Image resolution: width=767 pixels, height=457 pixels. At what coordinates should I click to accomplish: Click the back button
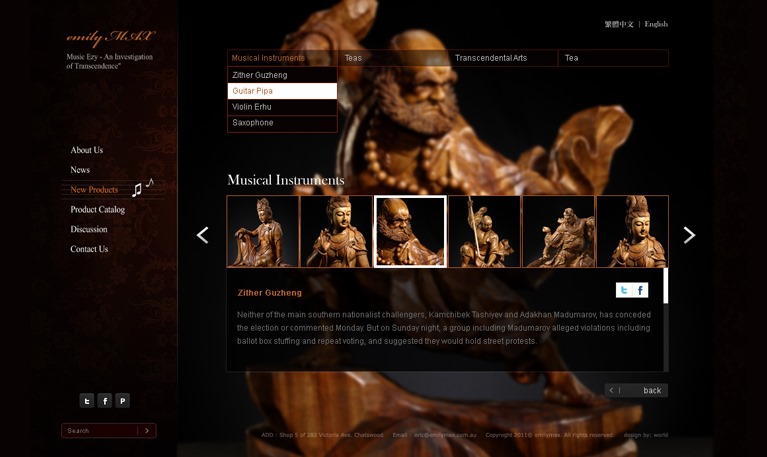point(636,390)
